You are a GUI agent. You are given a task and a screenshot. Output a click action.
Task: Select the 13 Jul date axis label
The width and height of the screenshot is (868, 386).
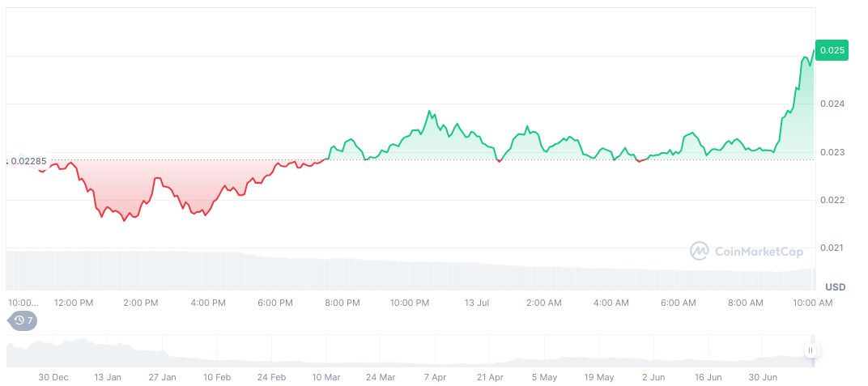point(477,303)
